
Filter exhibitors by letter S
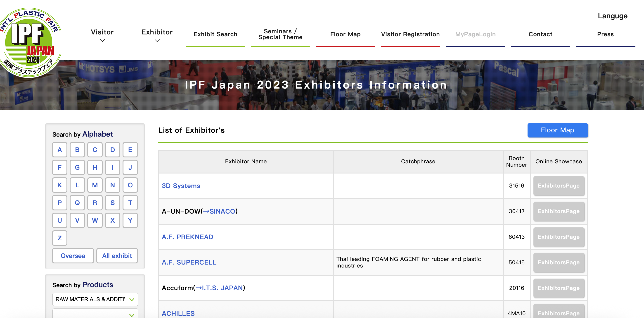tap(113, 202)
